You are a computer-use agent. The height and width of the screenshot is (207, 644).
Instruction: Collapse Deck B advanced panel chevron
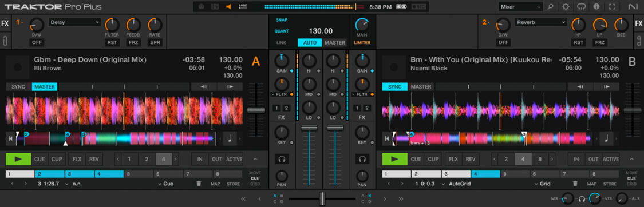pos(631,159)
